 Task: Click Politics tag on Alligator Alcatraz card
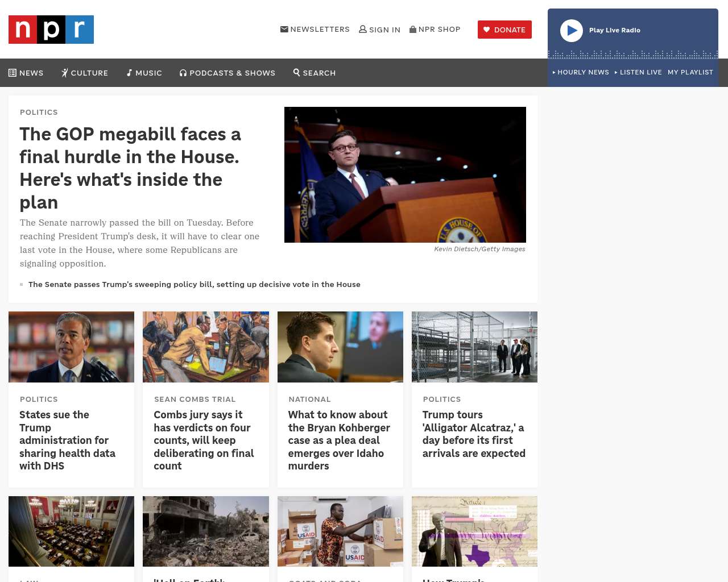click(x=442, y=399)
